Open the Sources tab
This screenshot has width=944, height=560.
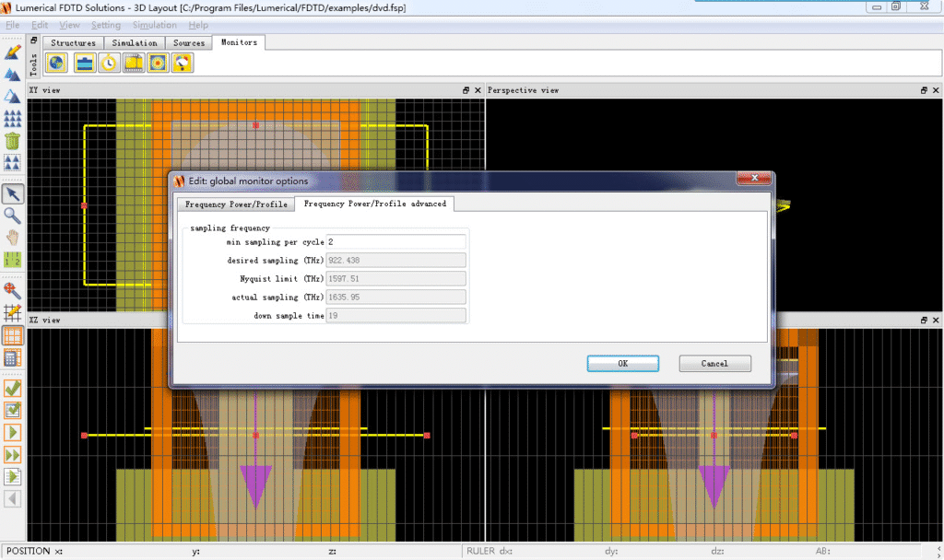click(x=189, y=42)
